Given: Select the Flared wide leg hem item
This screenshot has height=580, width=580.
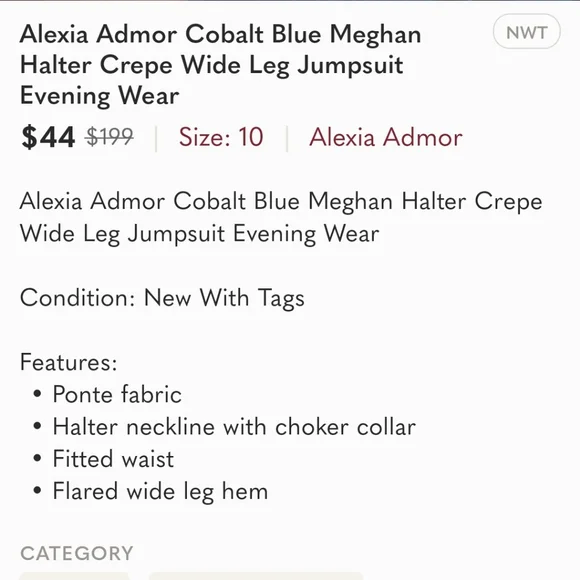Looking at the screenshot, I should click(x=160, y=491).
